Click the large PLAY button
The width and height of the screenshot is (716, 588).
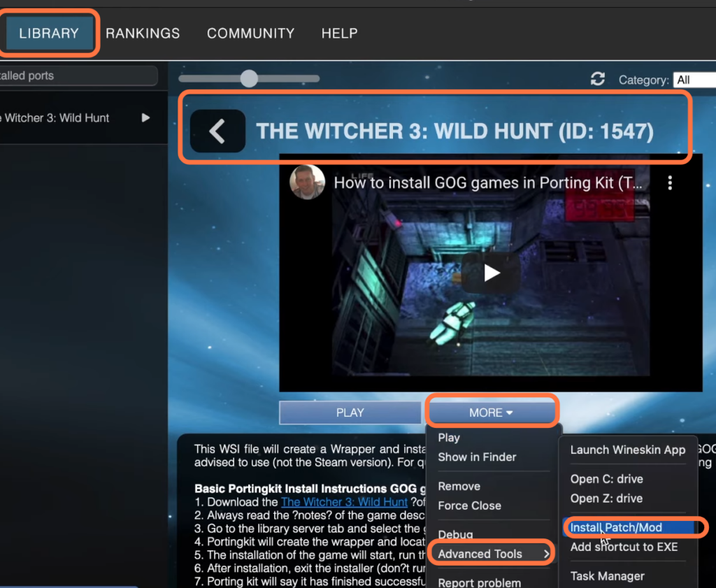point(350,413)
